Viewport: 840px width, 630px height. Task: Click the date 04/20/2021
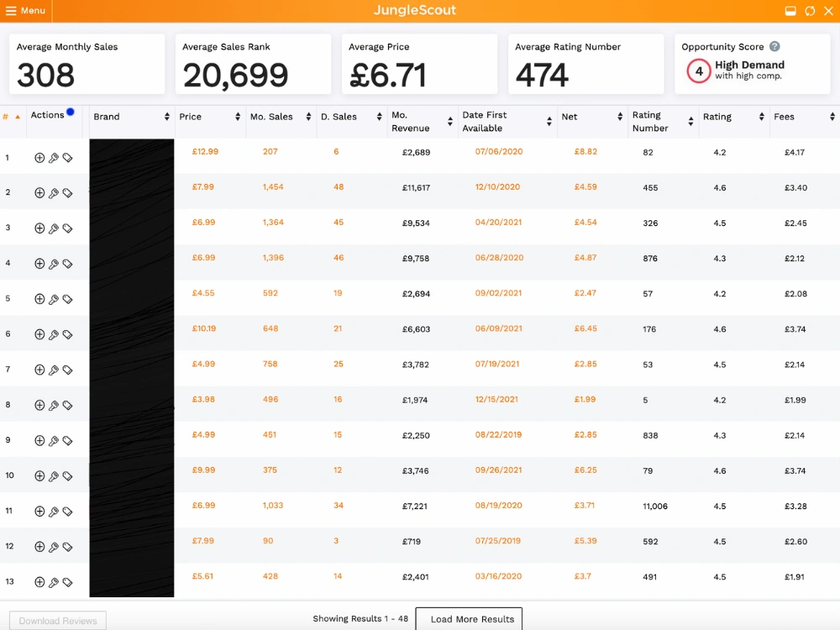[498, 223]
